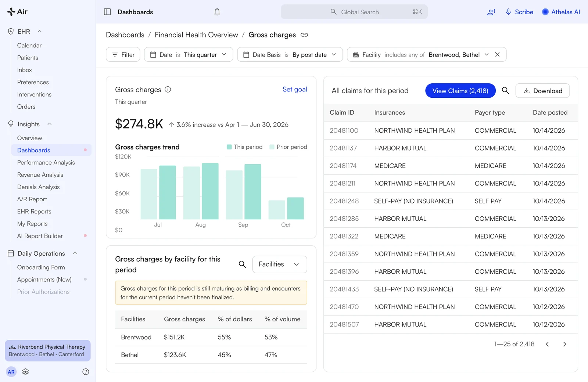Sort by Date posted column header
588x382 pixels.
coord(550,112)
